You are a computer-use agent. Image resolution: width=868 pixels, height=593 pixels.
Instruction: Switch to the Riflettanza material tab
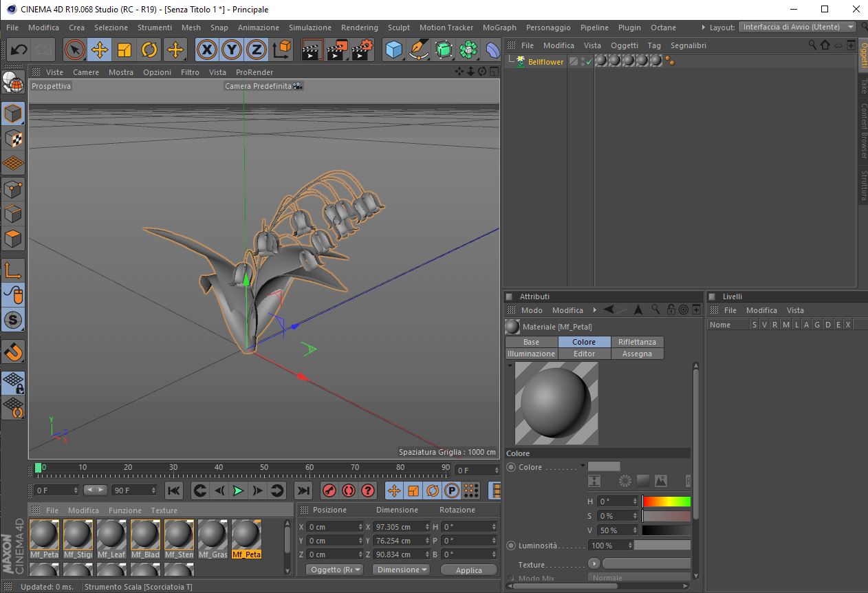click(x=637, y=342)
